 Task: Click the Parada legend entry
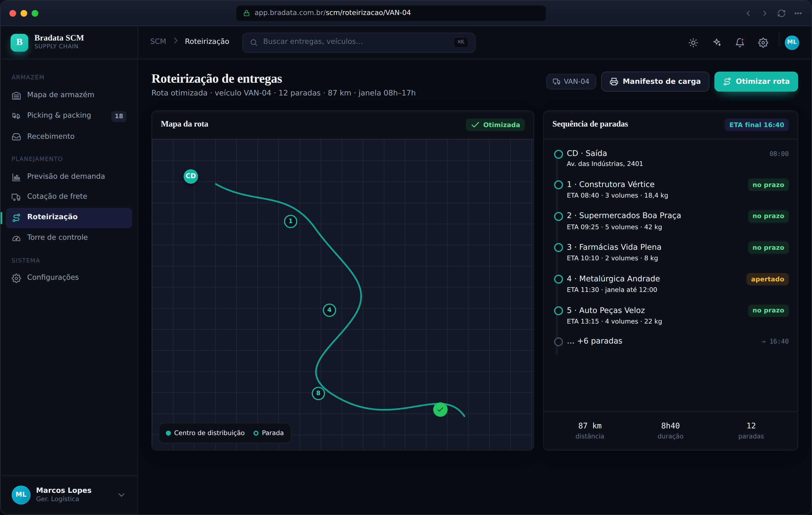(268, 433)
